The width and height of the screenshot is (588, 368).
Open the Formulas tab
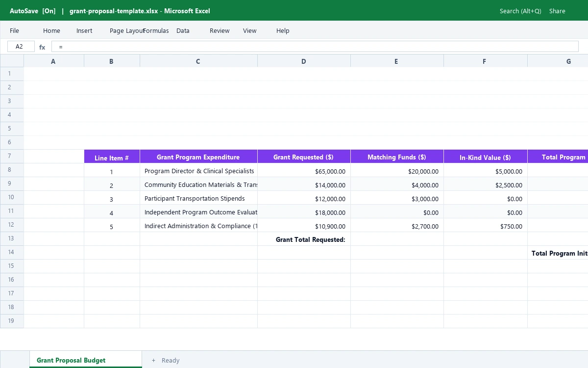(x=156, y=30)
